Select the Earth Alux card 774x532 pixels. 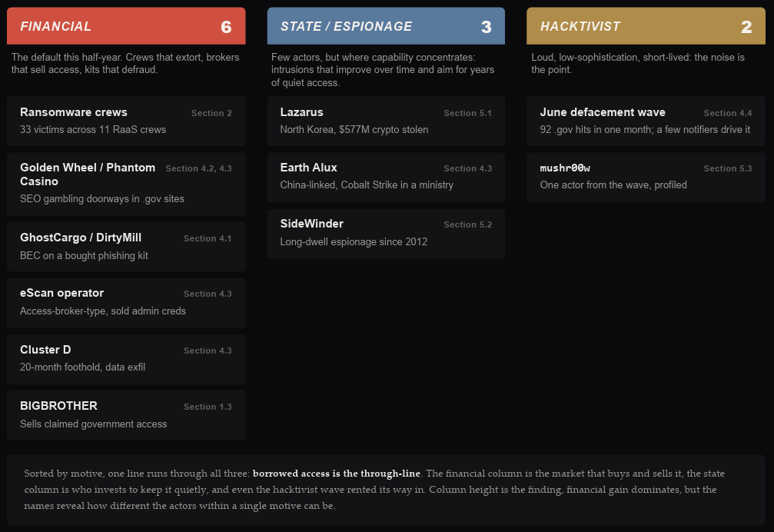(x=386, y=177)
